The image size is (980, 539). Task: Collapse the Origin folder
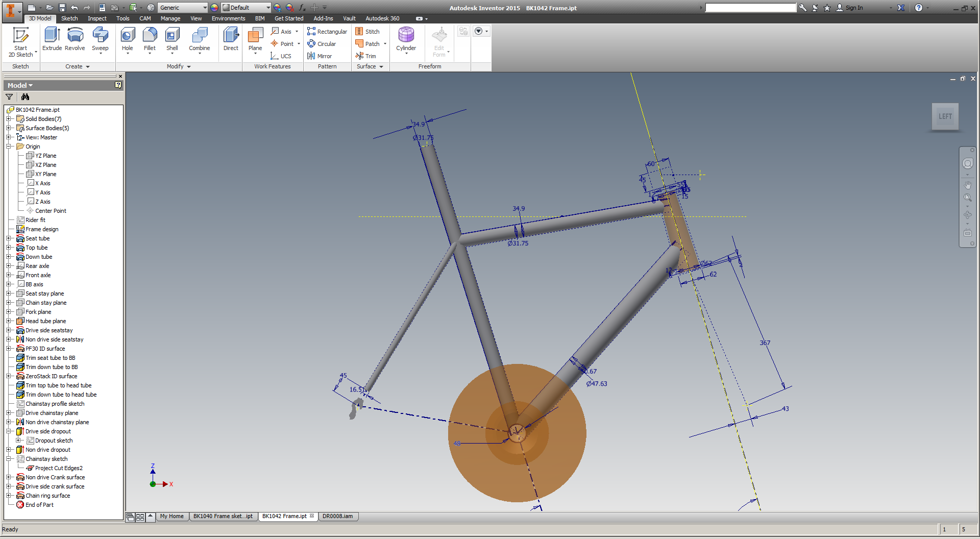tap(9, 146)
